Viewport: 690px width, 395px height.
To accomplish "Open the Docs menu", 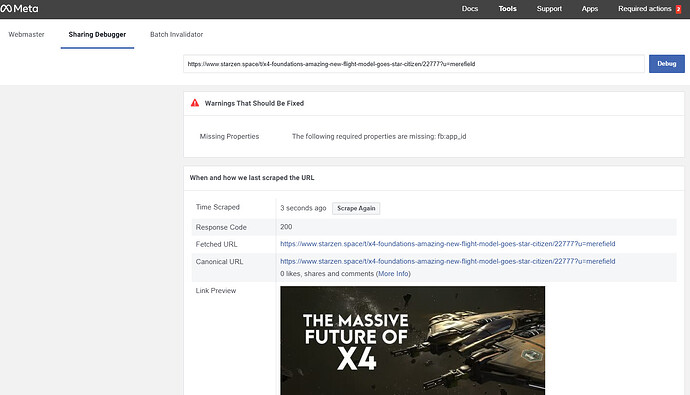I will tap(470, 8).
